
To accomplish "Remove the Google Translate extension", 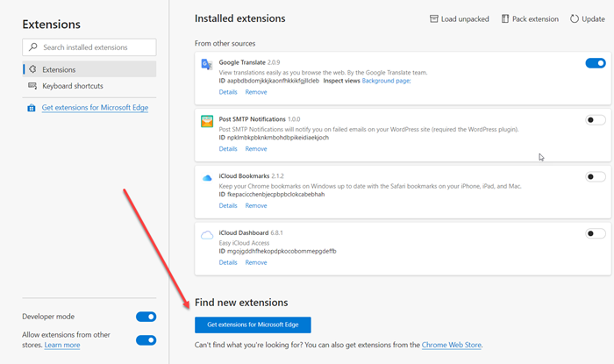I will click(x=256, y=91).
